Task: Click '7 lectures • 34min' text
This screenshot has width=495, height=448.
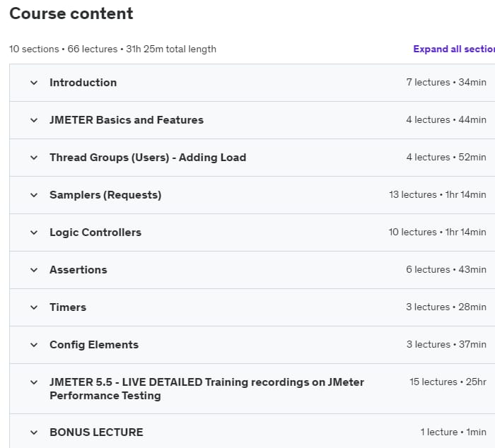Action: (x=446, y=83)
